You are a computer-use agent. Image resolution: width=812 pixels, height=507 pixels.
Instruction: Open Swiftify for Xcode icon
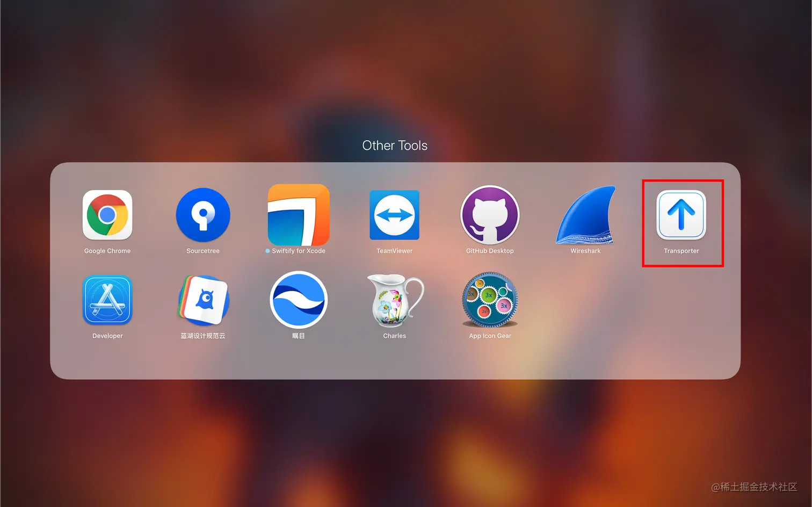[299, 215]
